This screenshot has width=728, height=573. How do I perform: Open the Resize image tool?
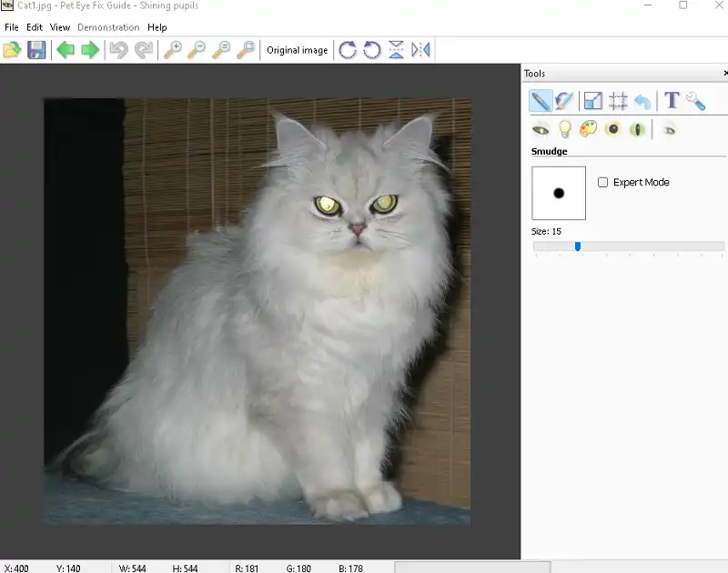pyautogui.click(x=592, y=101)
